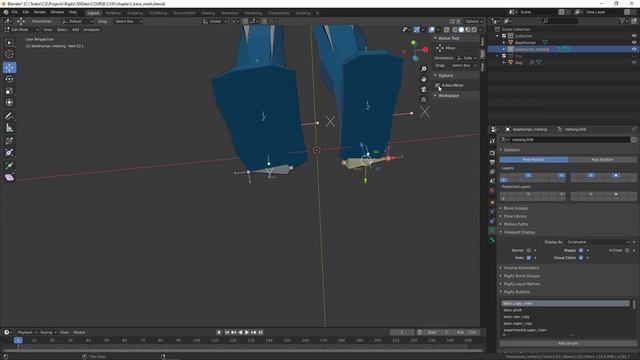Expand the Inverse Kinematics panel
This screenshot has width=640, height=360.
(x=521, y=268)
